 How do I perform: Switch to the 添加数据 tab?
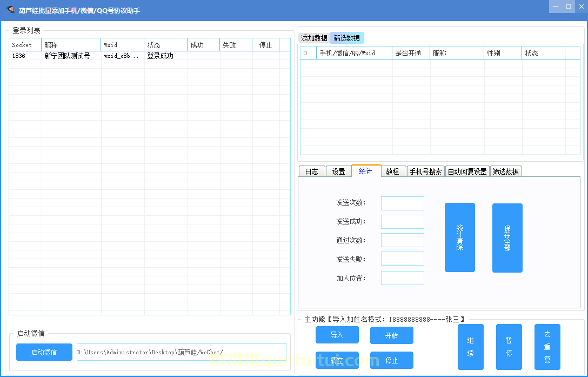pyautogui.click(x=314, y=38)
